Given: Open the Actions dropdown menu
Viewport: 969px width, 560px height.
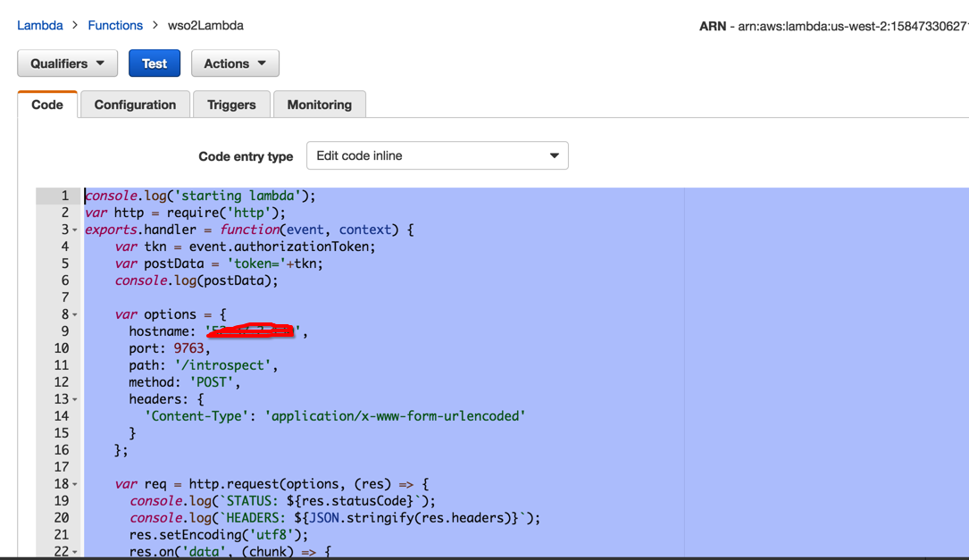Looking at the screenshot, I should [235, 63].
